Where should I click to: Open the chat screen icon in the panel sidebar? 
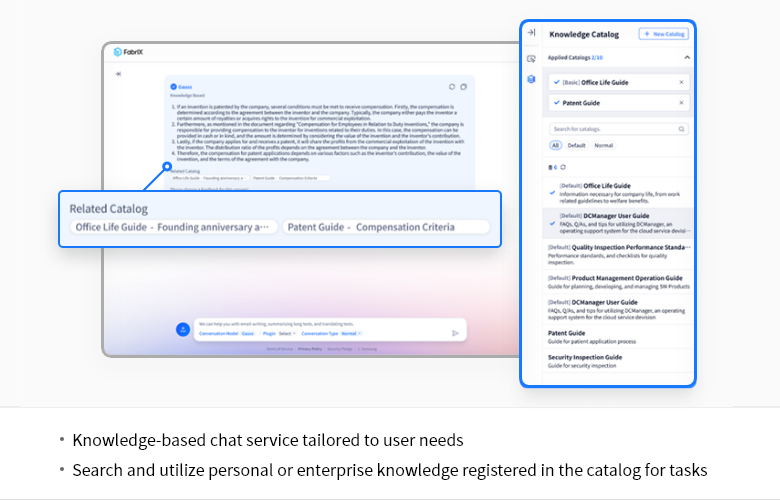[531, 59]
